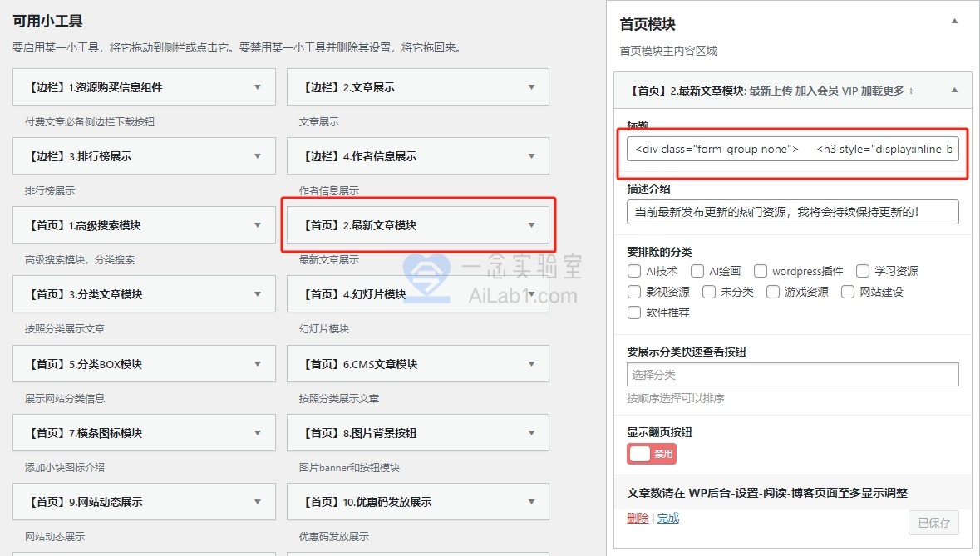The image size is (980, 556).
Task: Click the 可用小工具 heading
Action: pyautogui.click(x=47, y=22)
